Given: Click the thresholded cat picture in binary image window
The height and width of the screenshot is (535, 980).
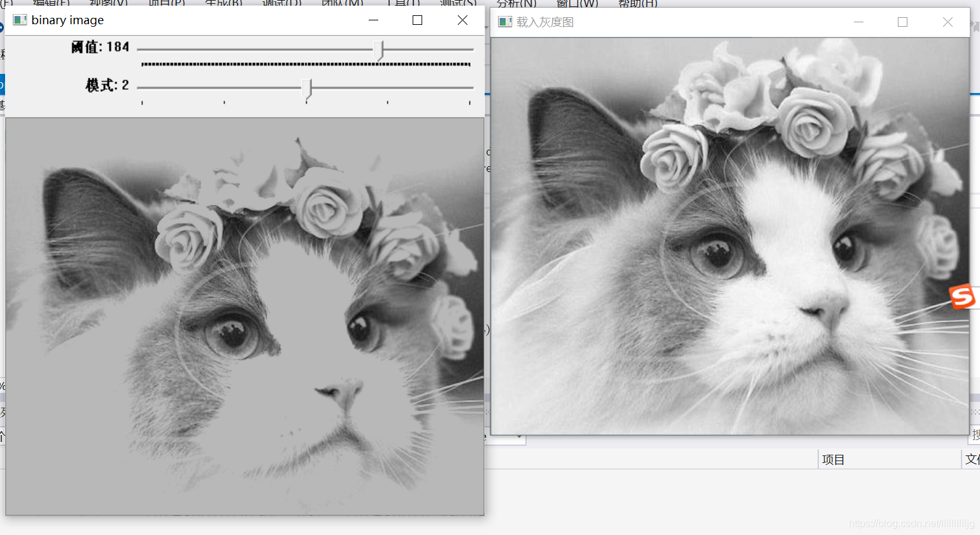Looking at the screenshot, I should click(x=245, y=316).
